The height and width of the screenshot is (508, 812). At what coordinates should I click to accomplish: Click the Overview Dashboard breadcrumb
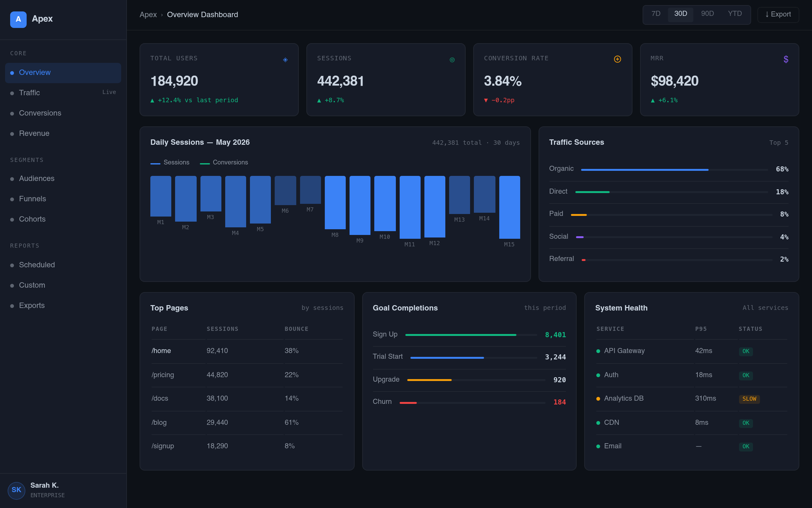coord(202,15)
